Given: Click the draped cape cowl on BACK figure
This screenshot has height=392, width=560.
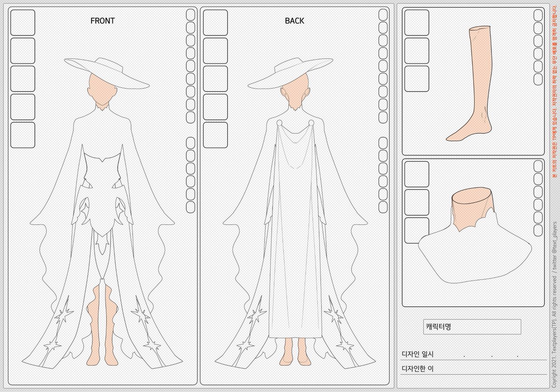Looking at the screenshot, I should click(x=296, y=145).
